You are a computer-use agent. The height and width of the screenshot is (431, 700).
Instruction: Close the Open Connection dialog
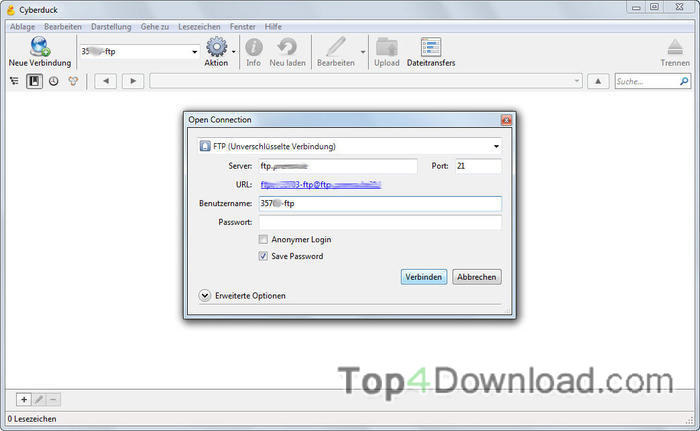tap(506, 120)
